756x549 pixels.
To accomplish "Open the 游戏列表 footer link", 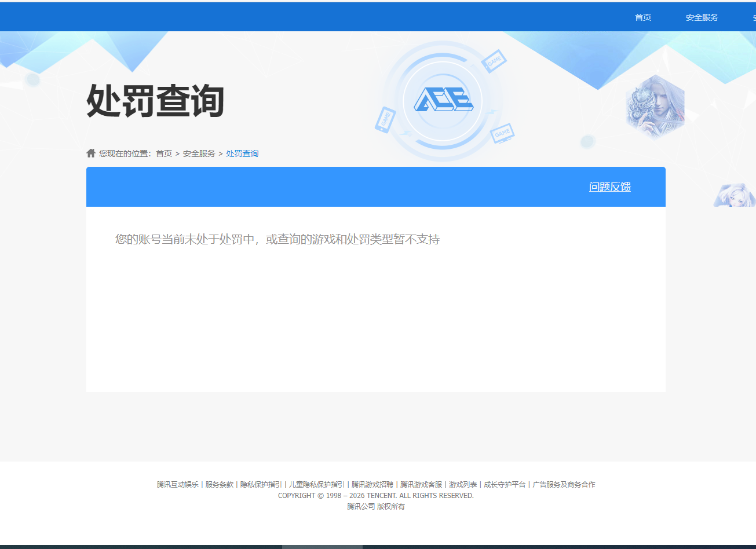I will [463, 485].
